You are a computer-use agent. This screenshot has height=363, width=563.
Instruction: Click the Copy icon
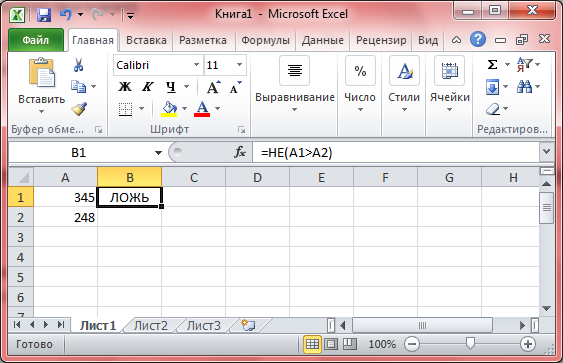(78, 87)
